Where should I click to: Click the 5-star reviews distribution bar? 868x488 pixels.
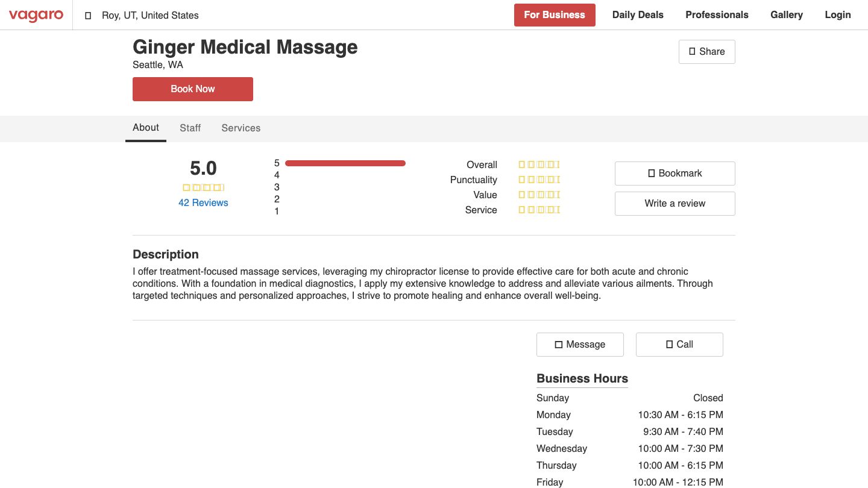click(x=345, y=163)
